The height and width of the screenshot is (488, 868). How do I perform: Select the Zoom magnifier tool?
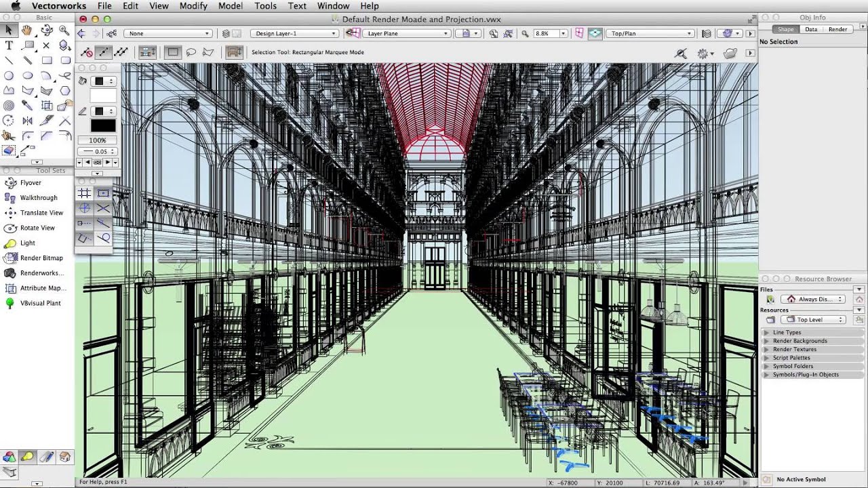[64, 30]
